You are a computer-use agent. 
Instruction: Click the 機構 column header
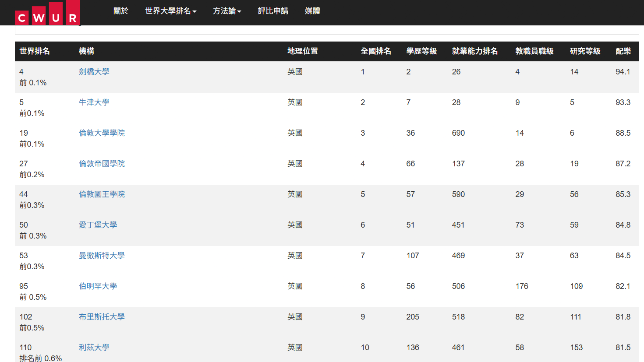[x=86, y=51]
